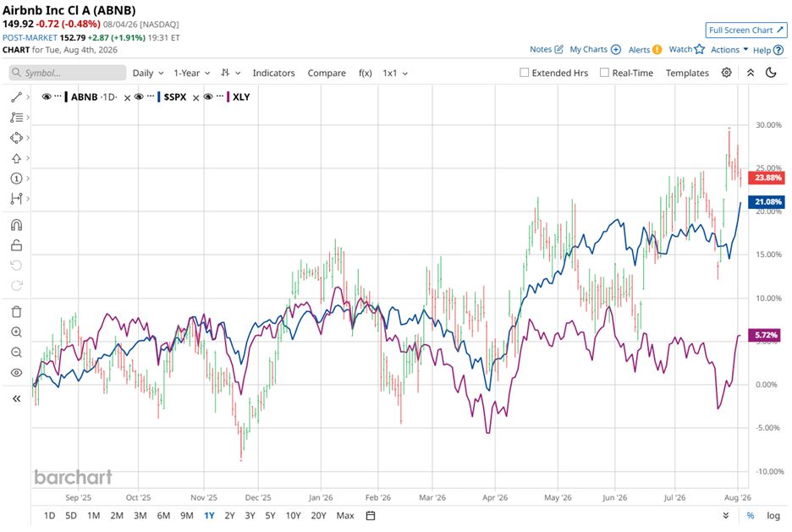Toggle the magnet snap tool
The image size is (792, 532).
(16, 225)
